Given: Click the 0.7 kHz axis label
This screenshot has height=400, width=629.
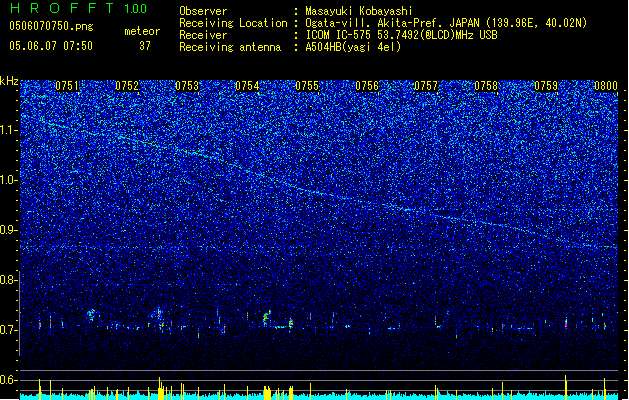Looking at the screenshot, I should [9, 330].
